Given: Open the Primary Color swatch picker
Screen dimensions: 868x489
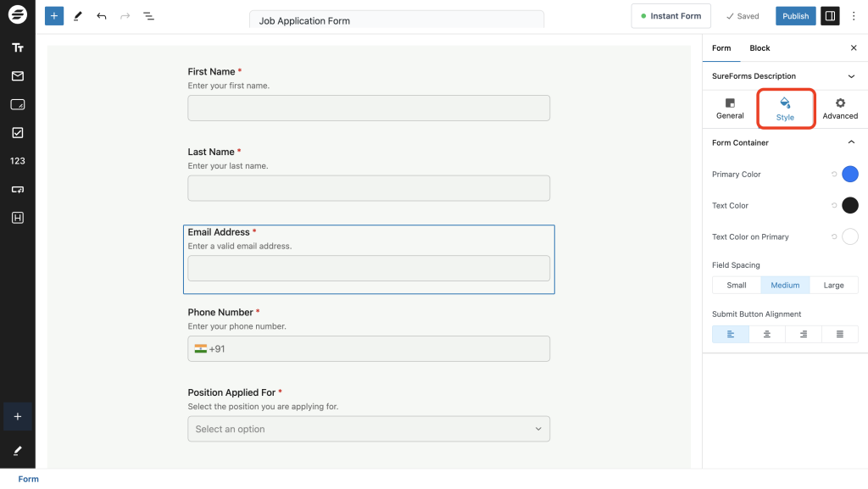Looking at the screenshot, I should point(850,174).
